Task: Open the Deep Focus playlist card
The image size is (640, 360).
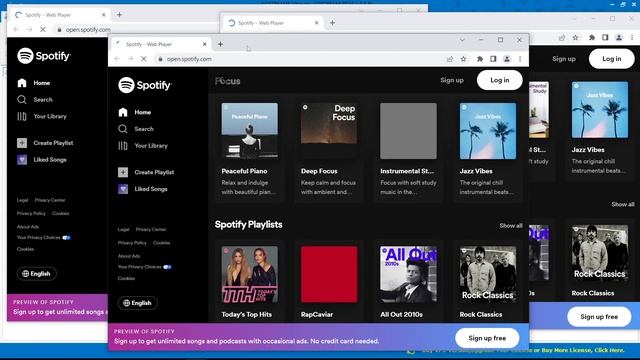Action: pos(329,149)
